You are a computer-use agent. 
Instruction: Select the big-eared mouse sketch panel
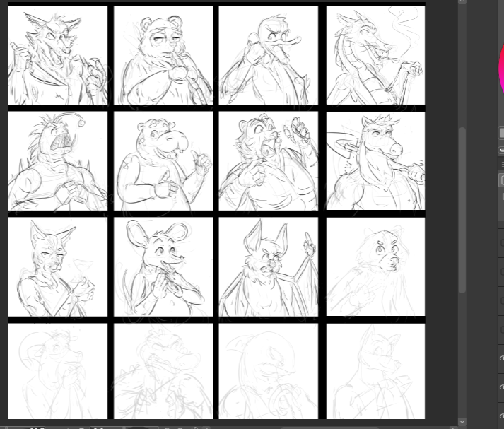pos(163,267)
